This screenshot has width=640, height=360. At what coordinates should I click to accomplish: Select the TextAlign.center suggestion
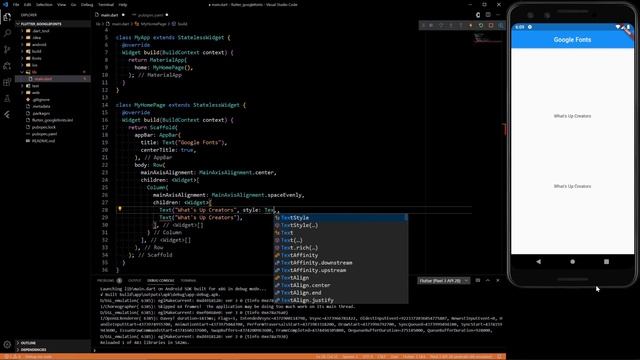pyautogui.click(x=340, y=285)
